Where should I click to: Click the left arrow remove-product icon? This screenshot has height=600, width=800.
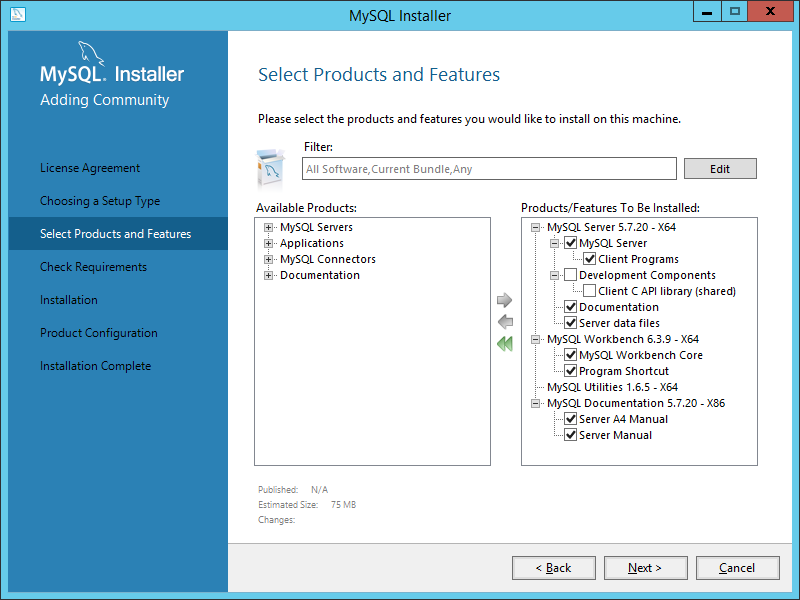coord(505,322)
